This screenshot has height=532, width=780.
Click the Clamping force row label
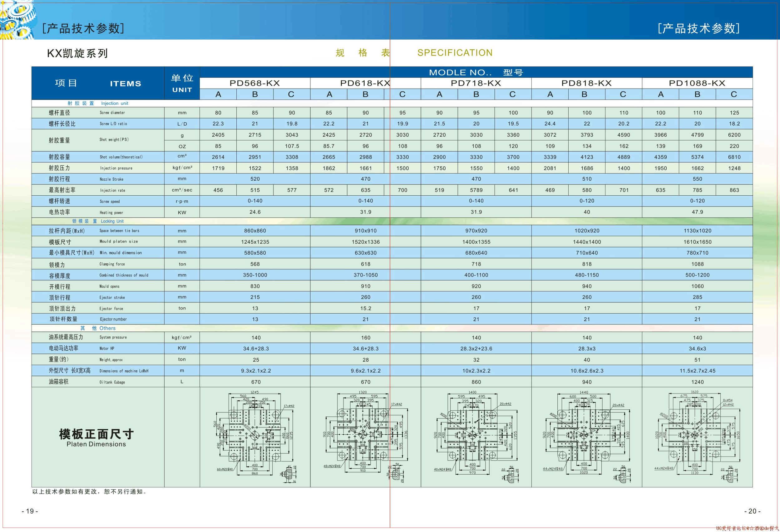click(x=112, y=264)
